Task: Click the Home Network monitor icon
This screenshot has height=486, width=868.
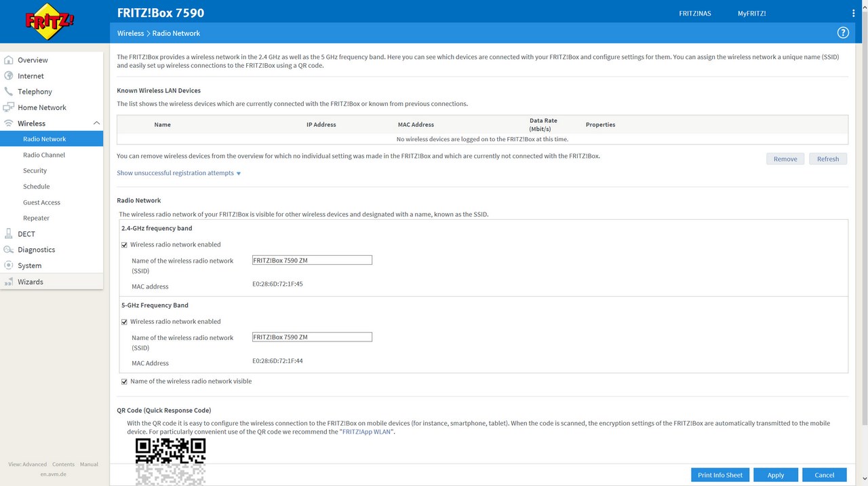Action: click(x=9, y=107)
